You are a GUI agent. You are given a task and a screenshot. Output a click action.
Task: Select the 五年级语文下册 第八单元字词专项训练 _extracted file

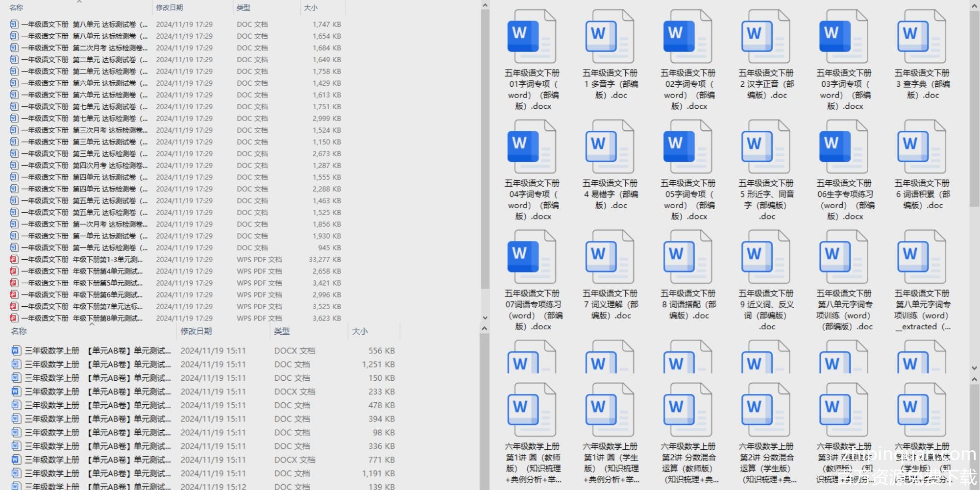(x=921, y=257)
